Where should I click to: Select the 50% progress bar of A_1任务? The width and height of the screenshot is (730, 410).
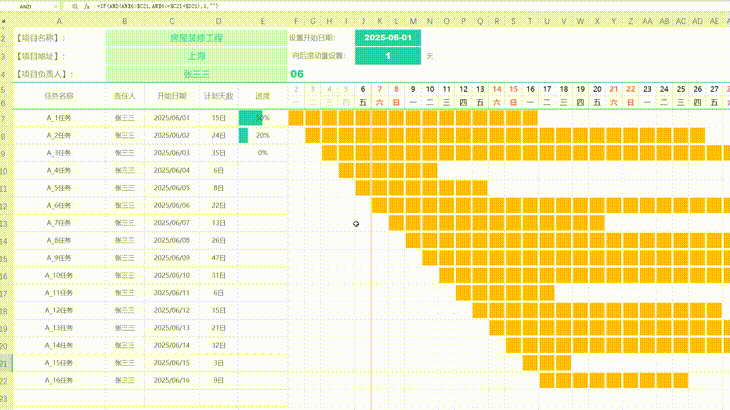(x=250, y=118)
